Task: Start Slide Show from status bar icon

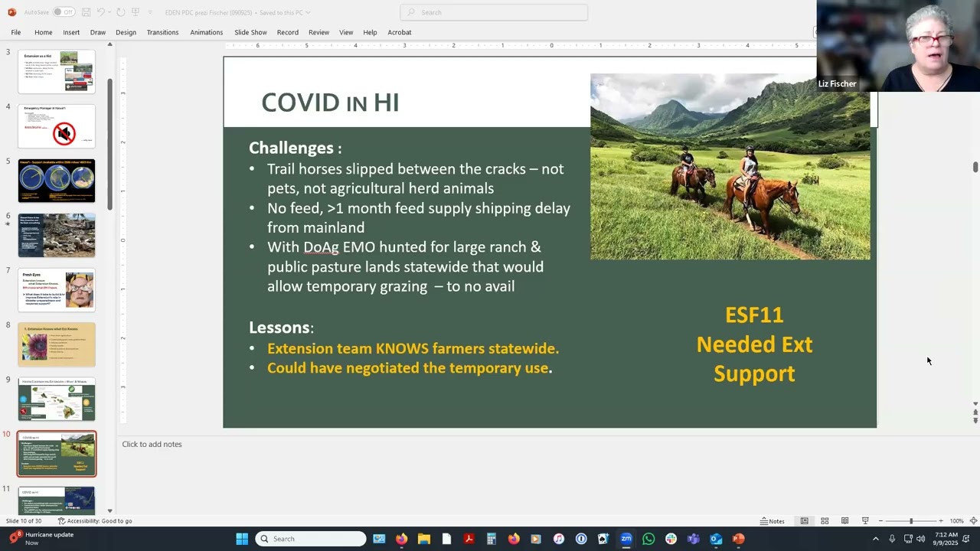Action: coord(865,521)
